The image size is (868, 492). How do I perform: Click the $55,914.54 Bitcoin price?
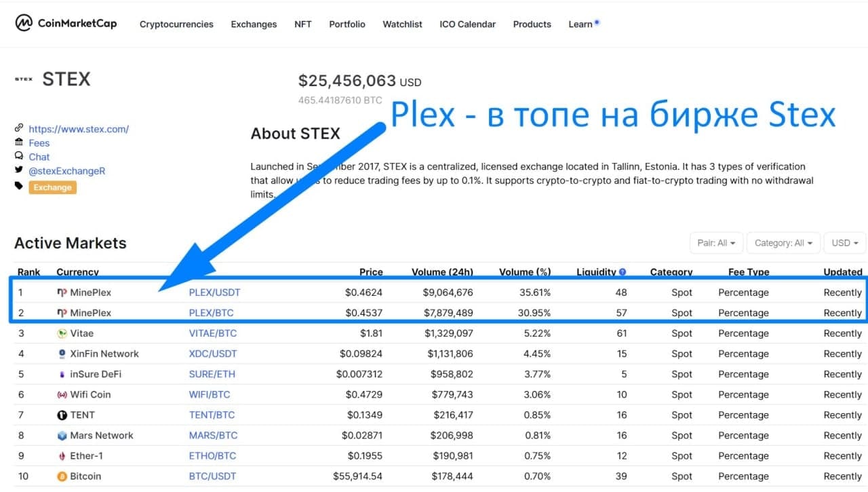click(357, 476)
